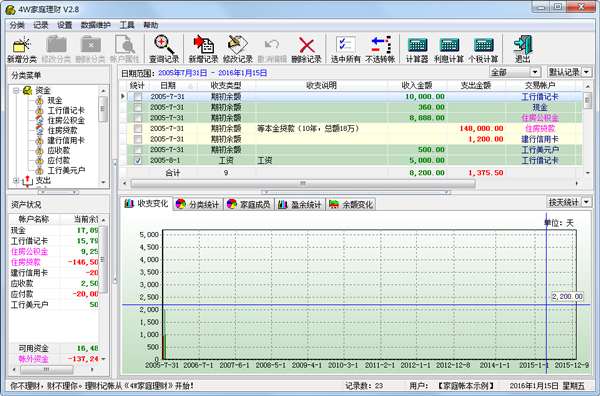Click the 删除记录 red X icon

click(x=306, y=49)
